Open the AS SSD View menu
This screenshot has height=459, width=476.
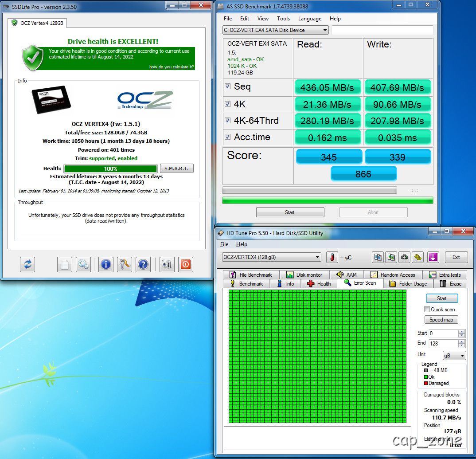coord(263,19)
